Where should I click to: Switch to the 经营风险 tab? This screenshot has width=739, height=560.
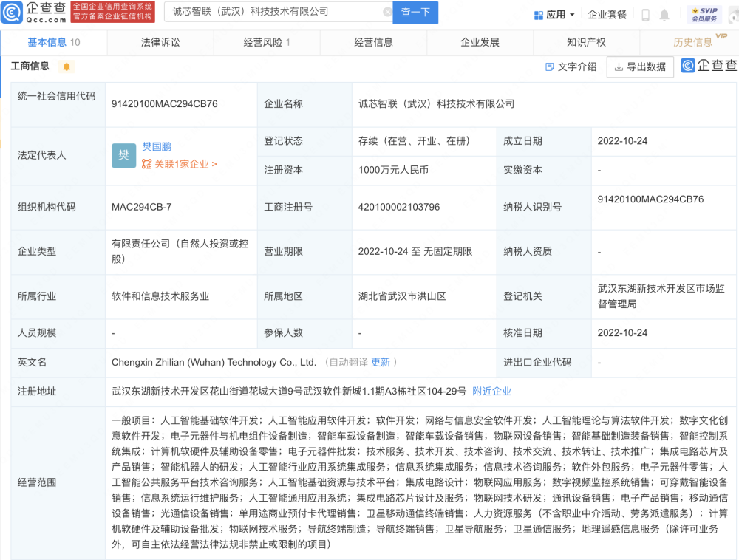266,42
